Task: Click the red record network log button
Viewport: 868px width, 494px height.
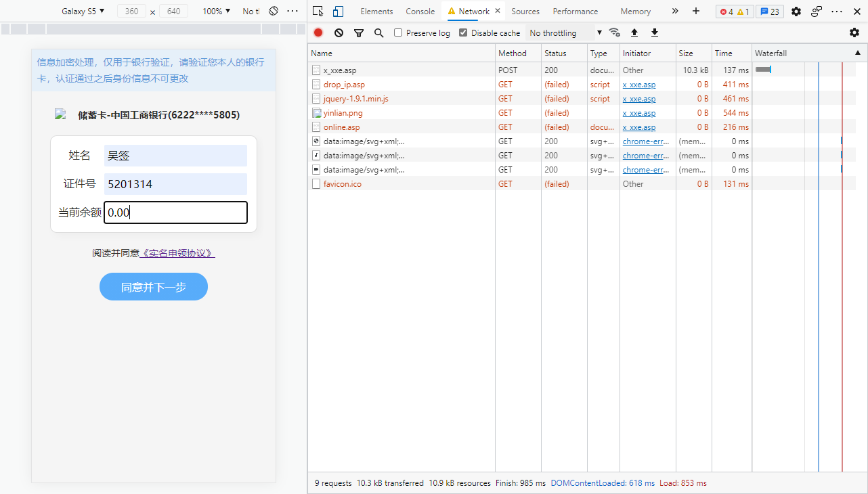Action: click(x=318, y=32)
